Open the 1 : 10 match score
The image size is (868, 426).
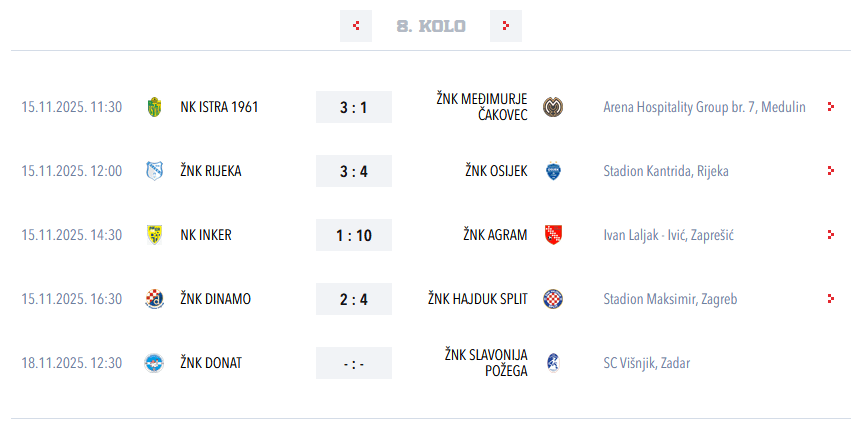354,235
